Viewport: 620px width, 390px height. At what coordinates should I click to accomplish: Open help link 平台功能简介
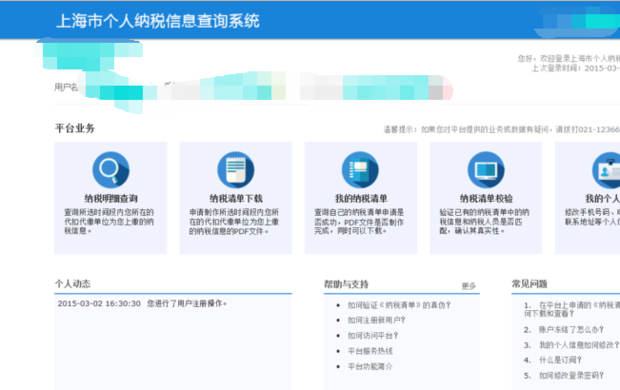tap(370, 366)
